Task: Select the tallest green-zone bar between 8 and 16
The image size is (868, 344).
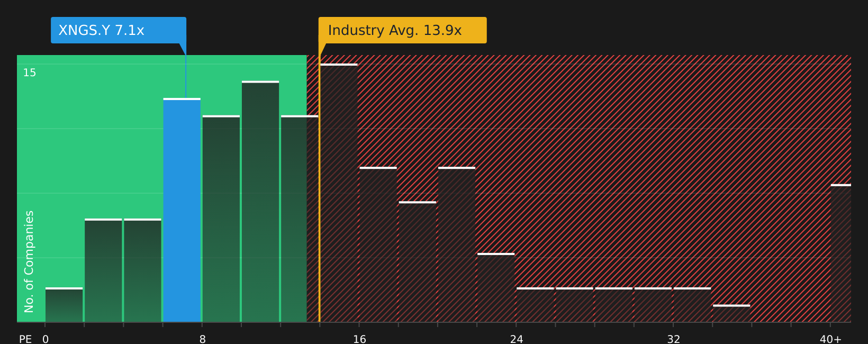Action: [260, 202]
